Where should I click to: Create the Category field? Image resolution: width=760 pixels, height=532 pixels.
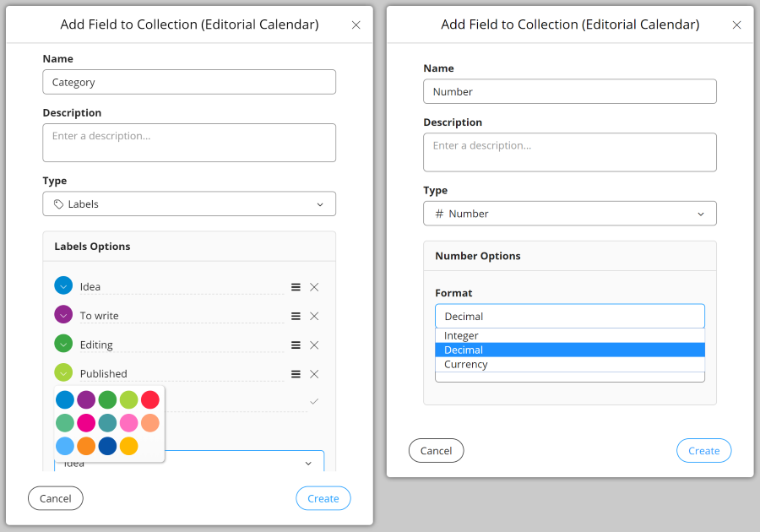click(323, 498)
